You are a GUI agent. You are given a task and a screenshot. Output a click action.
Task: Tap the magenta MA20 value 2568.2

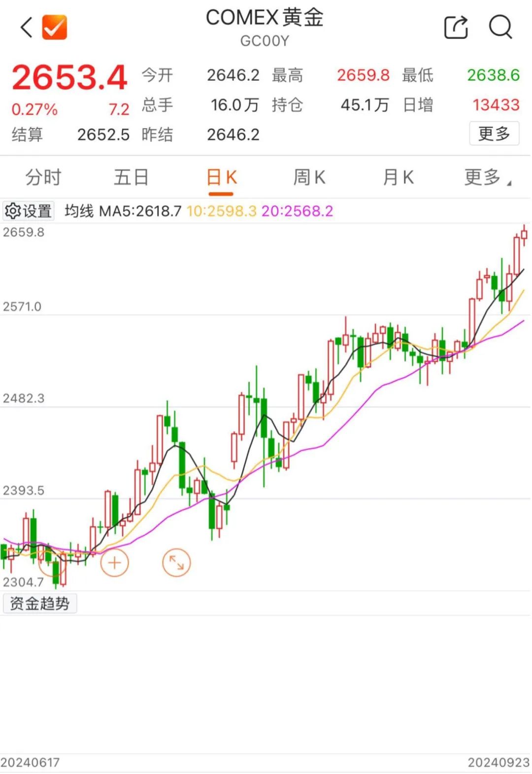(x=297, y=211)
